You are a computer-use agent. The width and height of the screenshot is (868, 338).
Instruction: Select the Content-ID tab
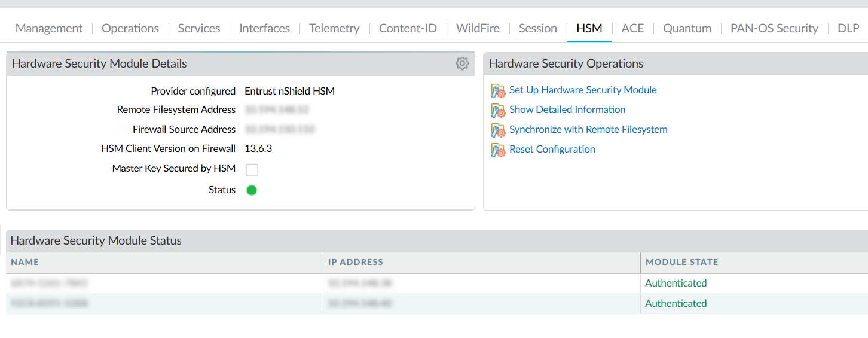pos(408,28)
